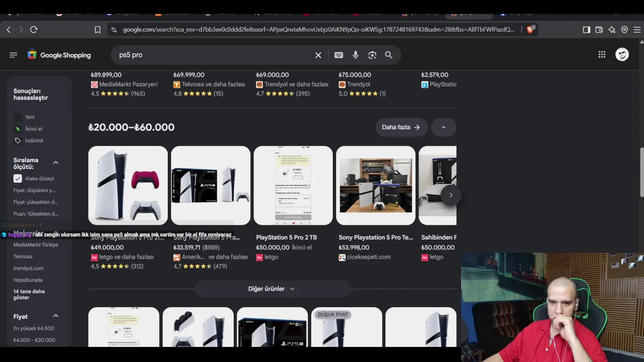Filter by trendyol.com store

(x=28, y=268)
